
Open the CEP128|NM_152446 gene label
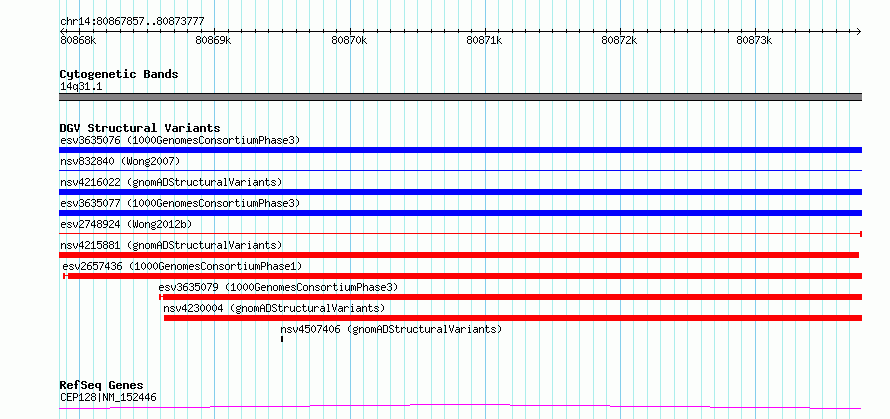coord(108,397)
